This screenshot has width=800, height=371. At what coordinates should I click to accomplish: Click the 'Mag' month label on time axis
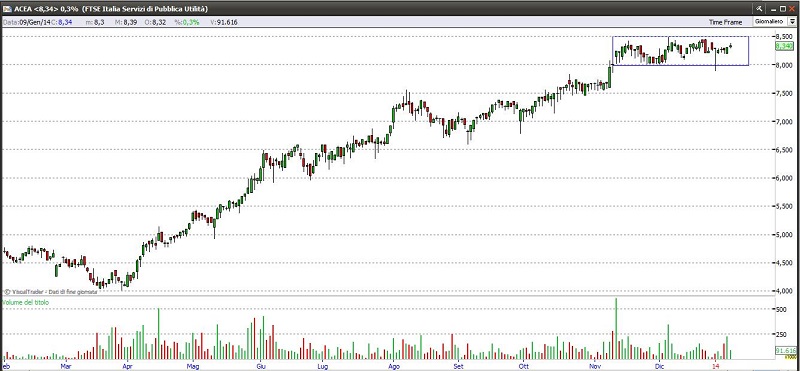(192, 366)
